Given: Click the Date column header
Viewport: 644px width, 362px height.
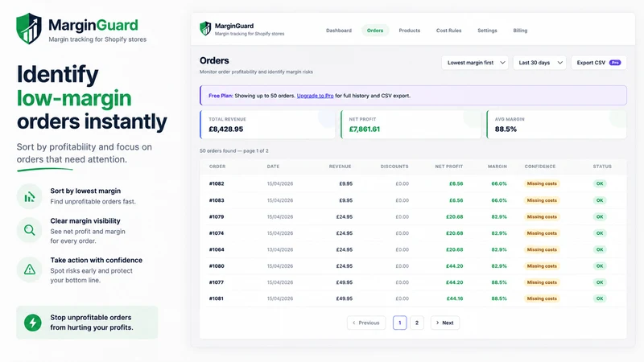Looking at the screenshot, I should (x=273, y=167).
